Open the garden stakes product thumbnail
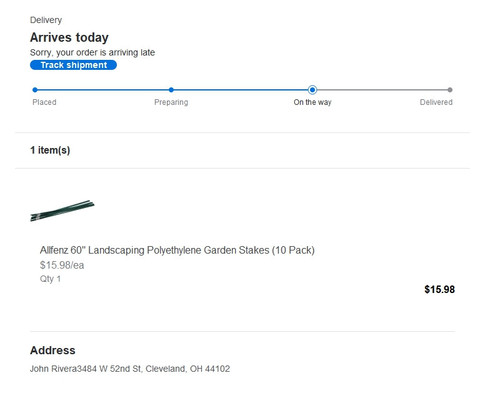The height and width of the screenshot is (416, 500). click(x=62, y=211)
